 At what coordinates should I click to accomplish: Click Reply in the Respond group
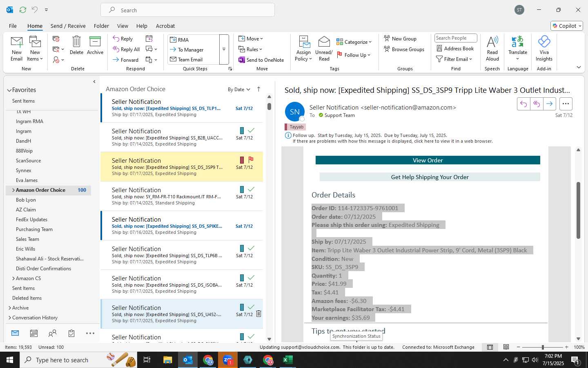pyautogui.click(x=123, y=39)
